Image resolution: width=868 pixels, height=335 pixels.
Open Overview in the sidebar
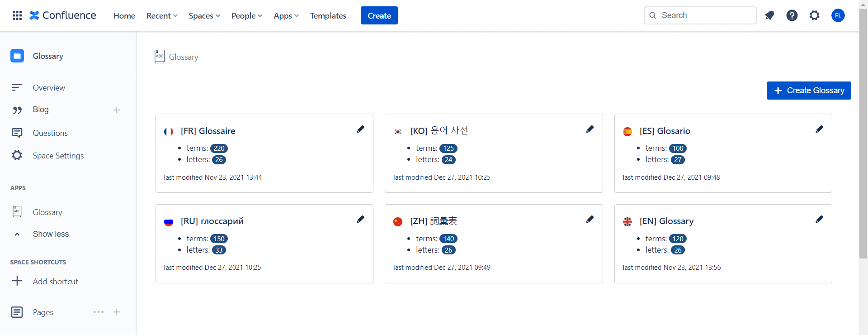coord(49,88)
